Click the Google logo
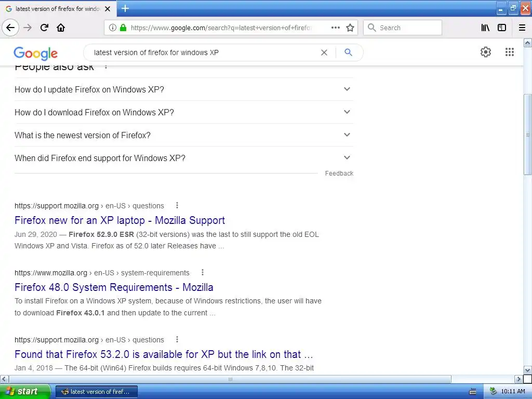Image resolution: width=532 pixels, height=399 pixels. coord(36,54)
